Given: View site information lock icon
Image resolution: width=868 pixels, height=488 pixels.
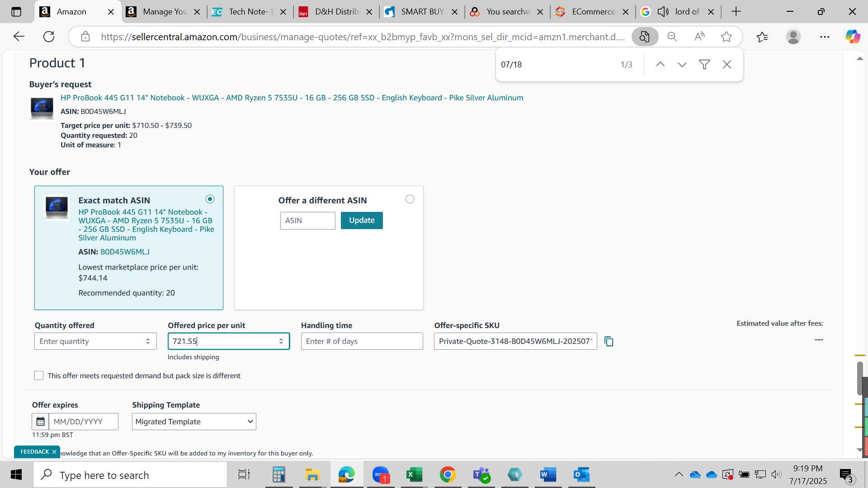Looking at the screenshot, I should coord(85,37).
